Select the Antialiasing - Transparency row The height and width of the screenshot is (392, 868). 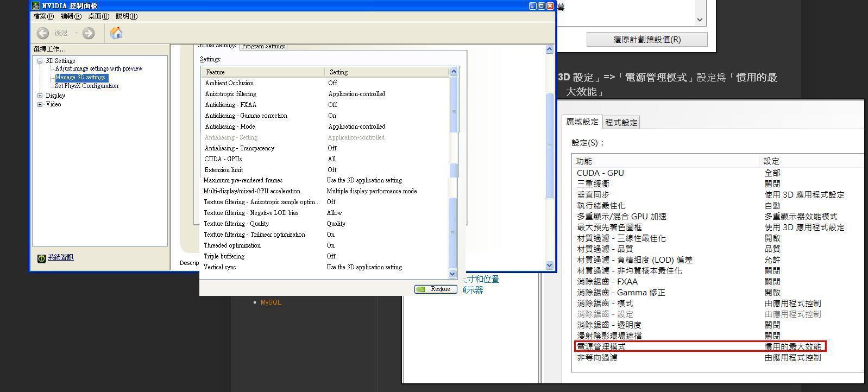click(x=325, y=148)
